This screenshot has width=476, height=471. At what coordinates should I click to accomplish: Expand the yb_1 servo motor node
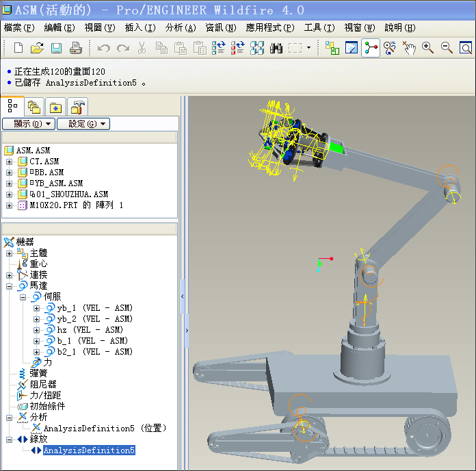(x=37, y=308)
